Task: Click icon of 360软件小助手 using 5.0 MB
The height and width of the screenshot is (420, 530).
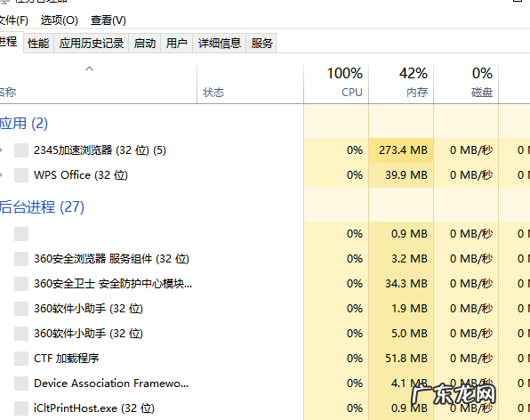Action: coord(21,334)
